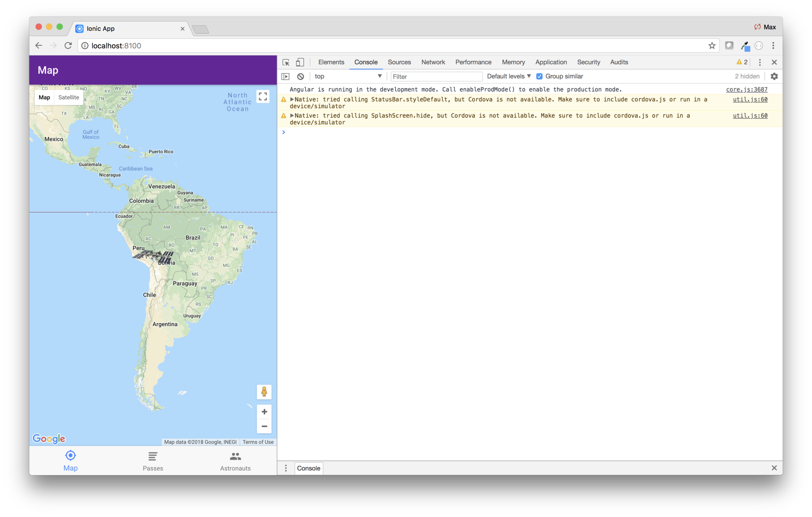Click the ISS marker on map
This screenshot has width=812, height=517.
pyautogui.click(x=154, y=256)
